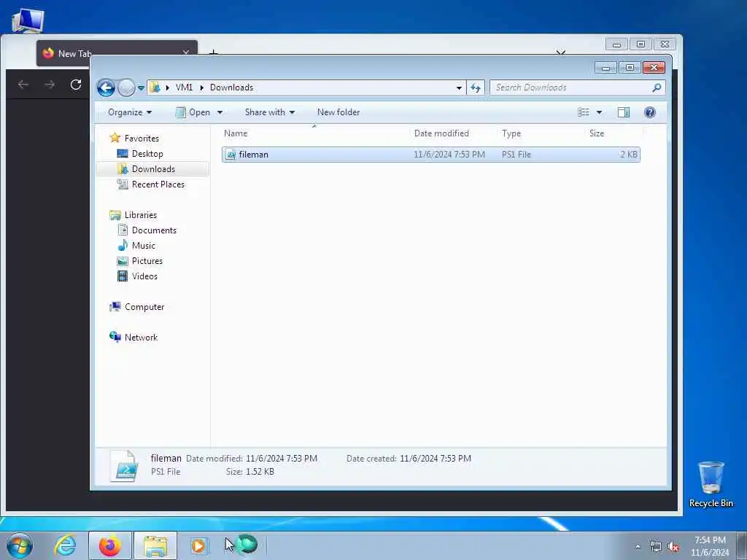Open network tray icon
This screenshot has width=747, height=560.
click(x=656, y=547)
